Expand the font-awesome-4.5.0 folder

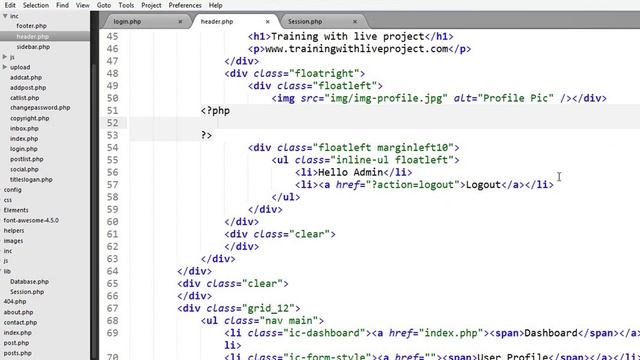click(x=31, y=220)
